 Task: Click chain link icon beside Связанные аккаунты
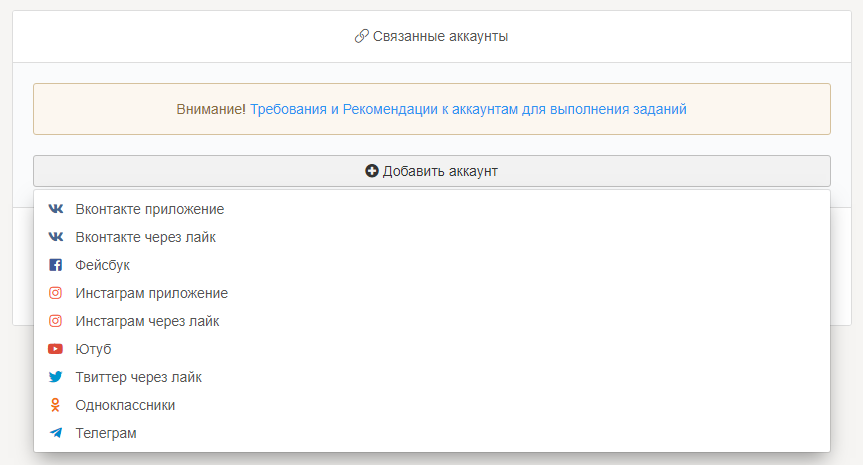[x=362, y=36]
